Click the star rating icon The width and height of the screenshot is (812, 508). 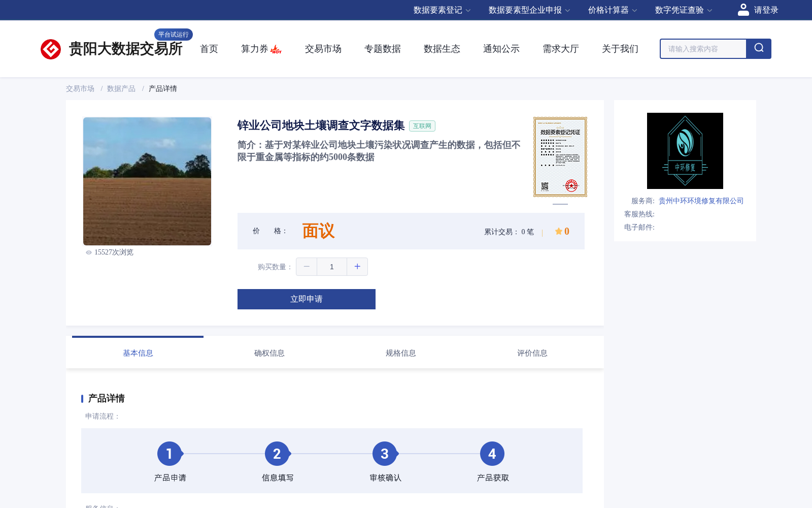click(x=558, y=231)
